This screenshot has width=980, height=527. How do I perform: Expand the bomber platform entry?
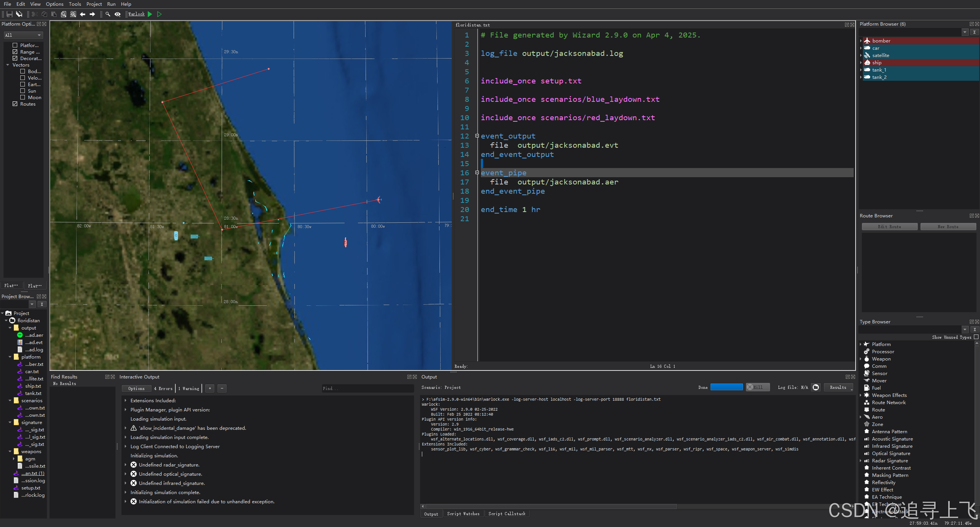(861, 41)
